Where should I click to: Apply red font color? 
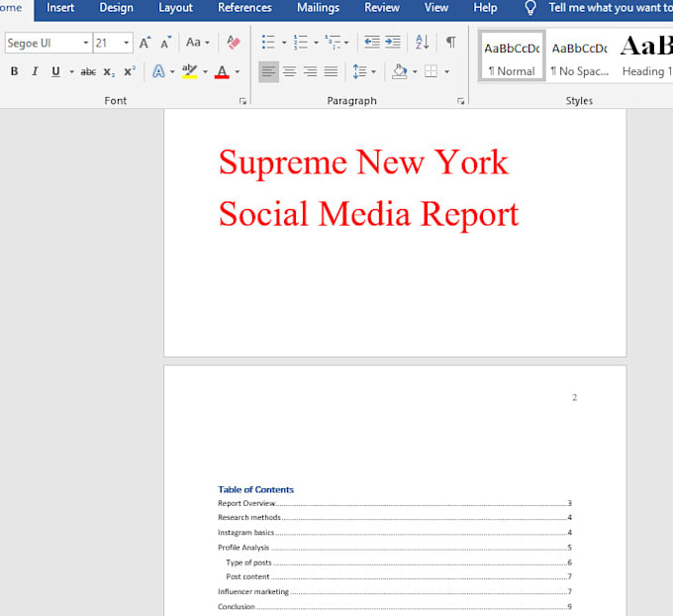(222, 71)
